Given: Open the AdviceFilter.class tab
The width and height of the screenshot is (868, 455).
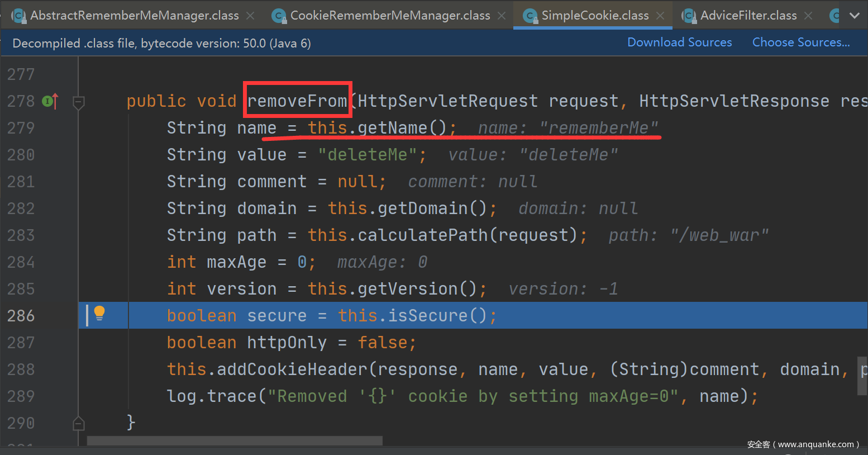Looking at the screenshot, I should [x=748, y=16].
